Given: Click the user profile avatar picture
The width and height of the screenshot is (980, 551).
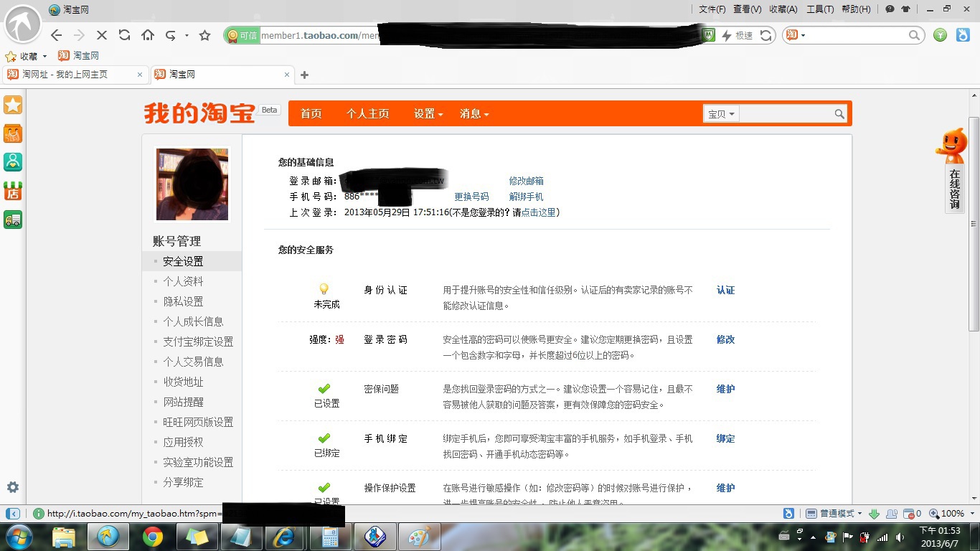Looking at the screenshot, I should (x=192, y=184).
